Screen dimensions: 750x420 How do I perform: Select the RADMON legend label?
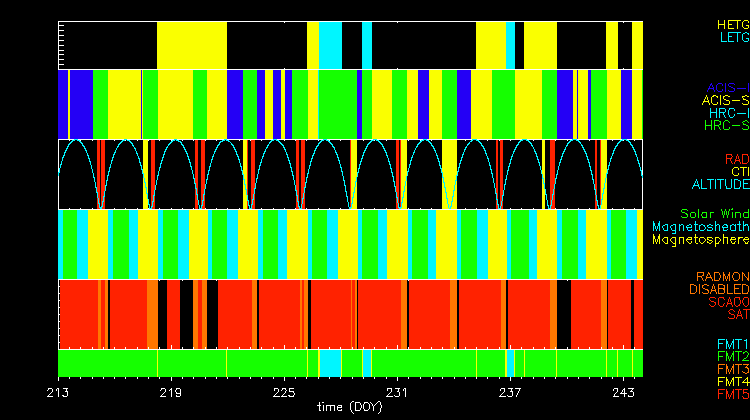click(x=723, y=276)
